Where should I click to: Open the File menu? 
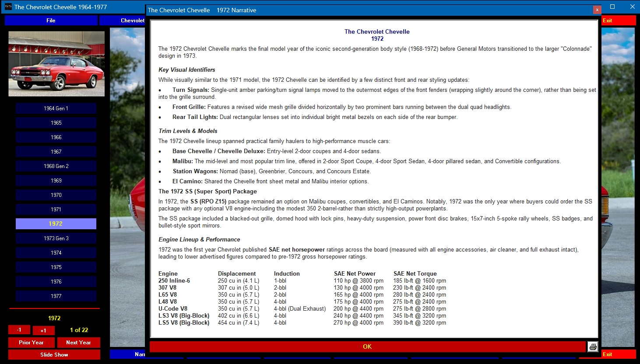click(51, 21)
